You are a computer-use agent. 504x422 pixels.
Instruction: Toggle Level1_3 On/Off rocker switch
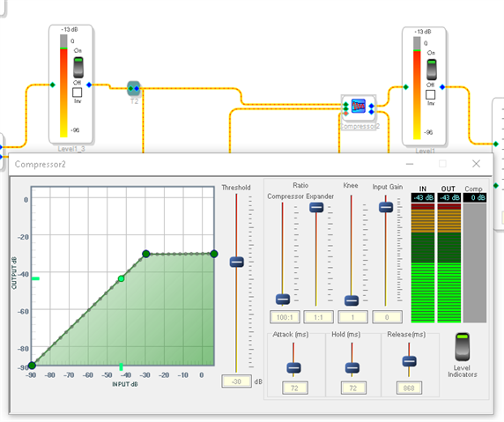(78, 68)
